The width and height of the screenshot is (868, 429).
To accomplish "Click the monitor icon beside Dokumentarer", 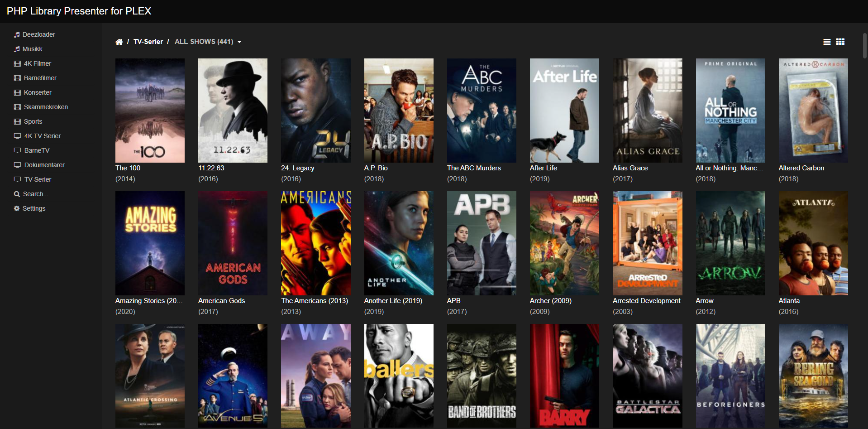I will pyautogui.click(x=17, y=165).
